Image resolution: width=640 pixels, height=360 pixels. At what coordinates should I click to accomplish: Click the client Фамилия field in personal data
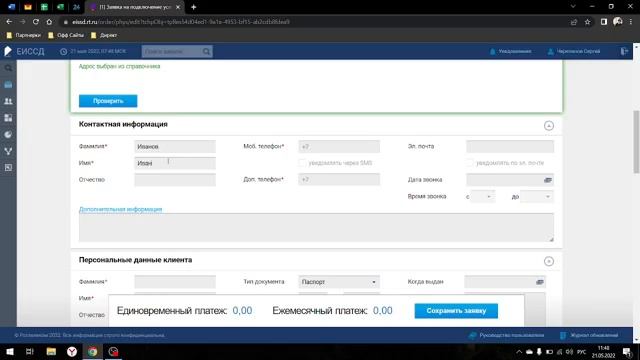pos(175,282)
